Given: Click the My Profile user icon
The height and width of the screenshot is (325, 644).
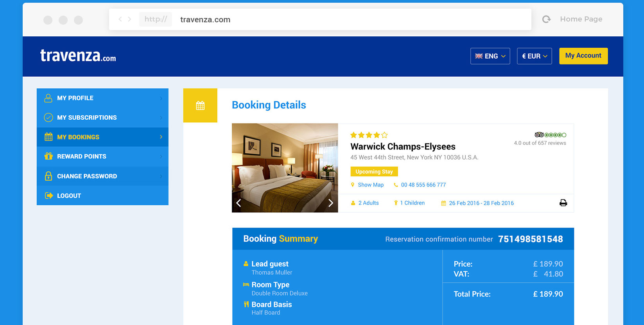Looking at the screenshot, I should point(48,98).
